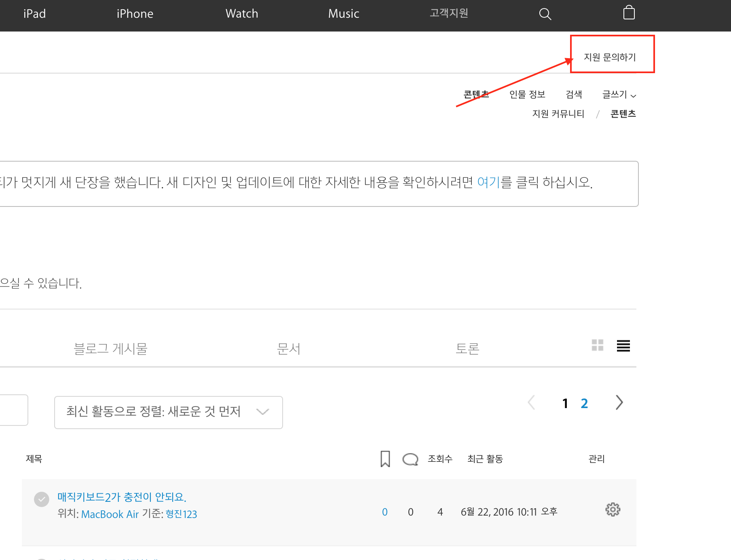731x560 pixels.
Task: Open the gear manage icon for post
Action: pyautogui.click(x=613, y=510)
